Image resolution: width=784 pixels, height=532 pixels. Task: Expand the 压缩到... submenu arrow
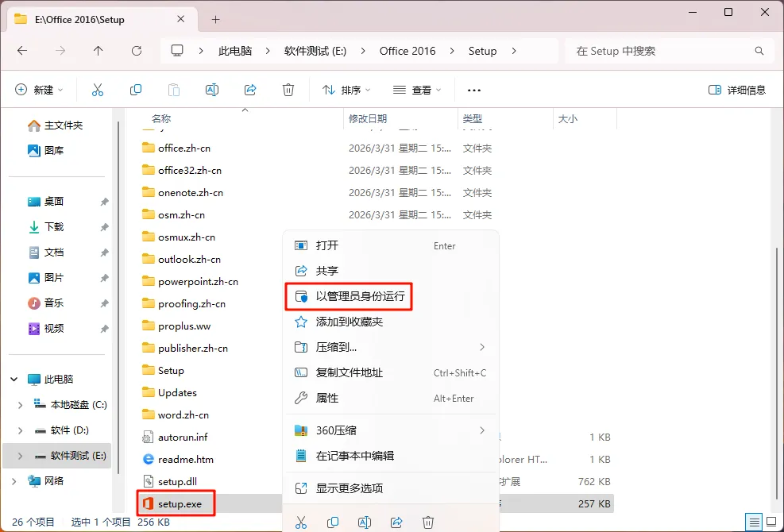tap(482, 347)
